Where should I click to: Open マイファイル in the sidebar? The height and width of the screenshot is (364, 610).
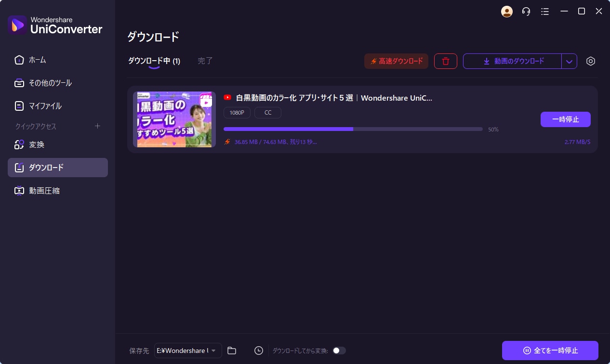[x=58, y=106]
